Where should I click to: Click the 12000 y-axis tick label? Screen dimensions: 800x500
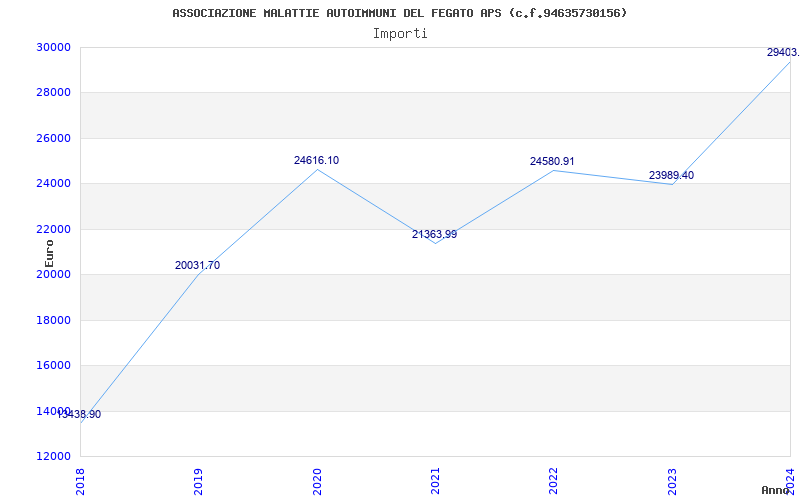coord(53,457)
